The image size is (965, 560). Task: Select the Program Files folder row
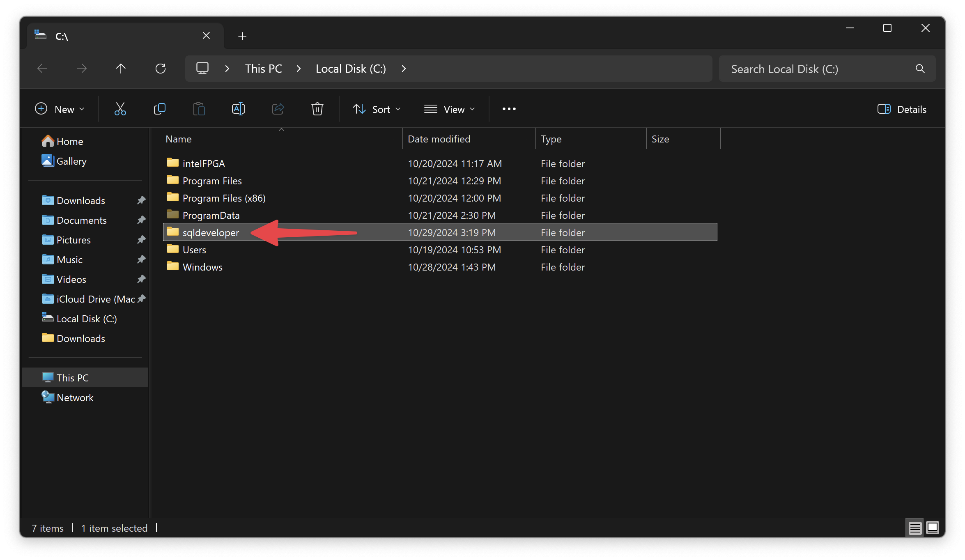pyautogui.click(x=440, y=181)
